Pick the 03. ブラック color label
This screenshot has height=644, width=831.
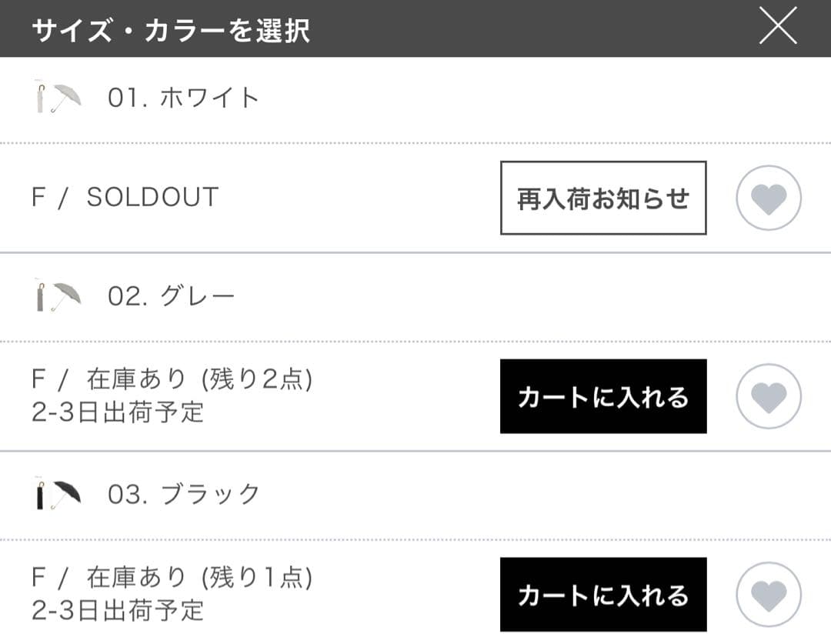[x=184, y=494]
